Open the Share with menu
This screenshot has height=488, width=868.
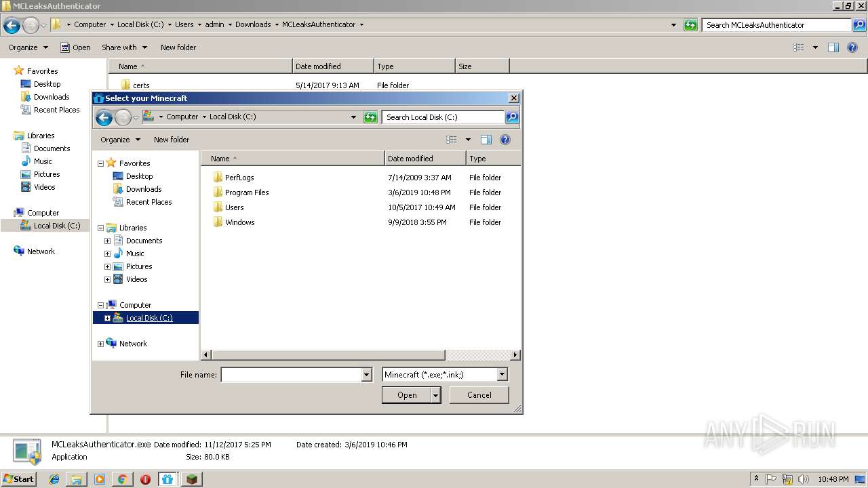124,47
